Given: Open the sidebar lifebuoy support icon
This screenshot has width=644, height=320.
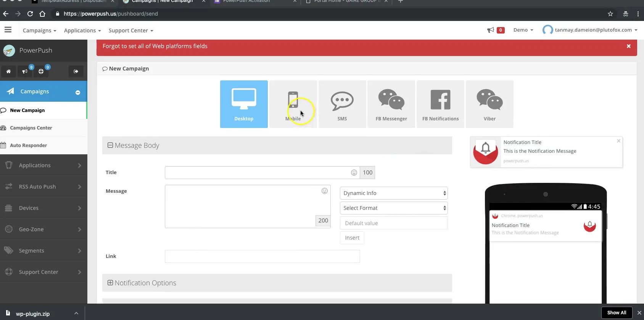Looking at the screenshot, I should [41, 71].
